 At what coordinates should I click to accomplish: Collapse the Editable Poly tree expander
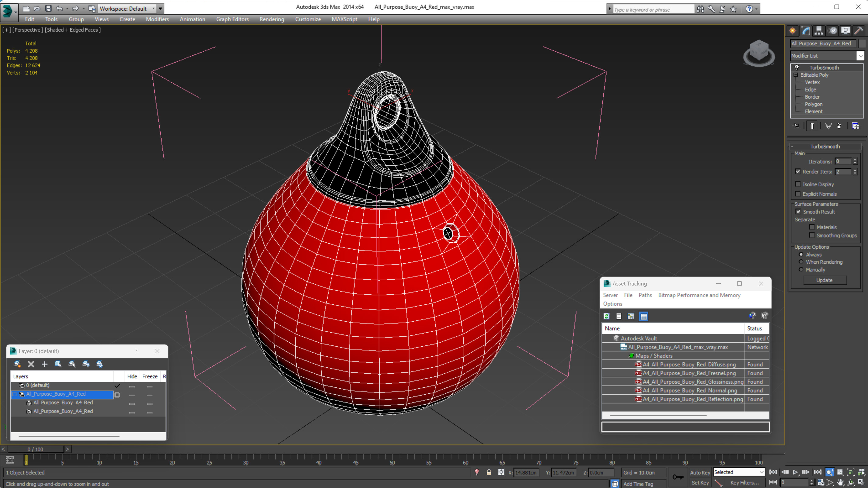(x=796, y=75)
